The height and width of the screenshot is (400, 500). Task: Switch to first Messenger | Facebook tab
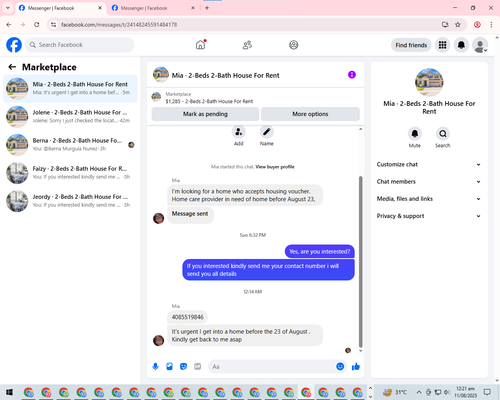point(60,8)
